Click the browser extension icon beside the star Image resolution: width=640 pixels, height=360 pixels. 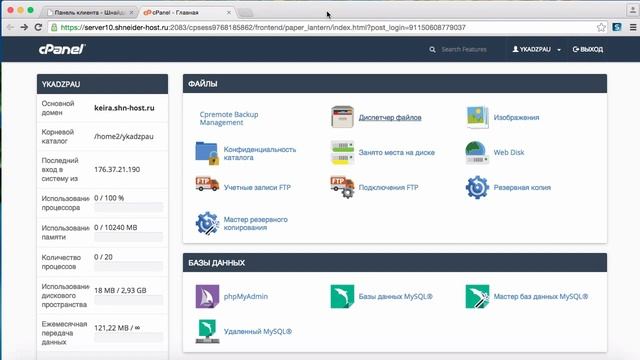617,27
